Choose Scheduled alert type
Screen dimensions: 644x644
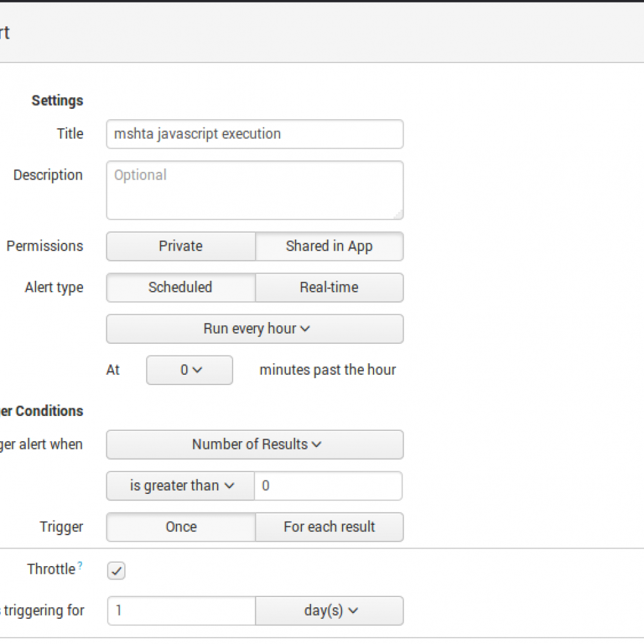(x=180, y=288)
